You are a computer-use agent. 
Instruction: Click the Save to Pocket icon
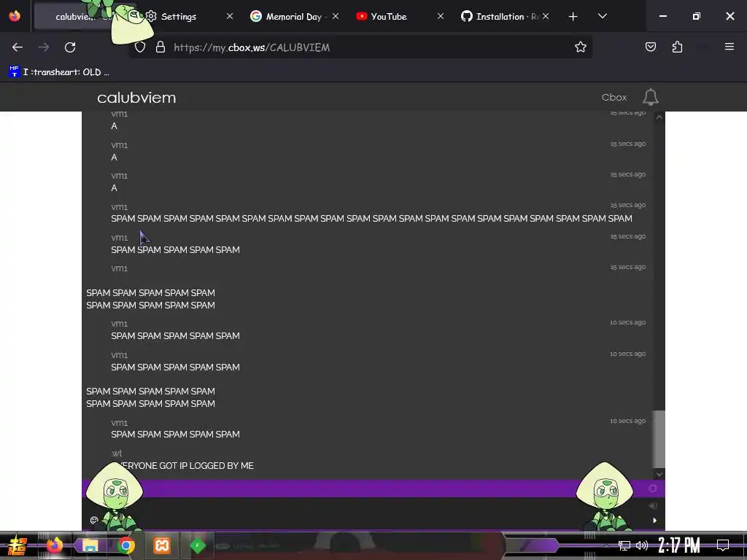tap(650, 47)
